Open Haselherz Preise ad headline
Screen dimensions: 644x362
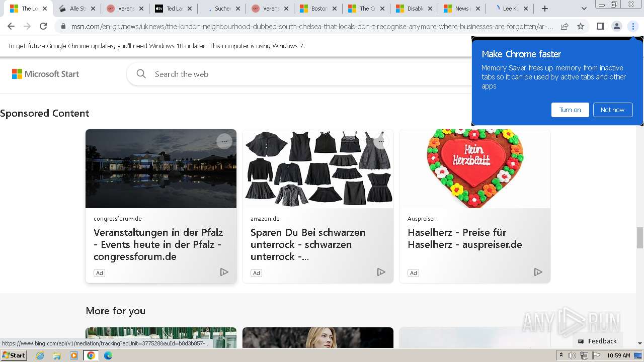[465, 238]
